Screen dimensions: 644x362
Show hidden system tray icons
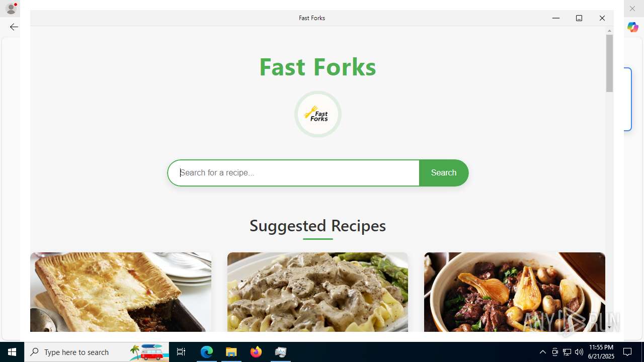[543, 352]
